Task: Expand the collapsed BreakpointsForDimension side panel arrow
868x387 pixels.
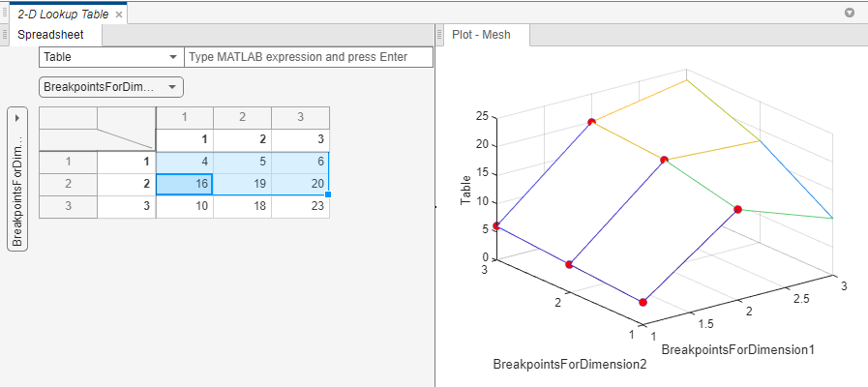Action: click(17, 117)
